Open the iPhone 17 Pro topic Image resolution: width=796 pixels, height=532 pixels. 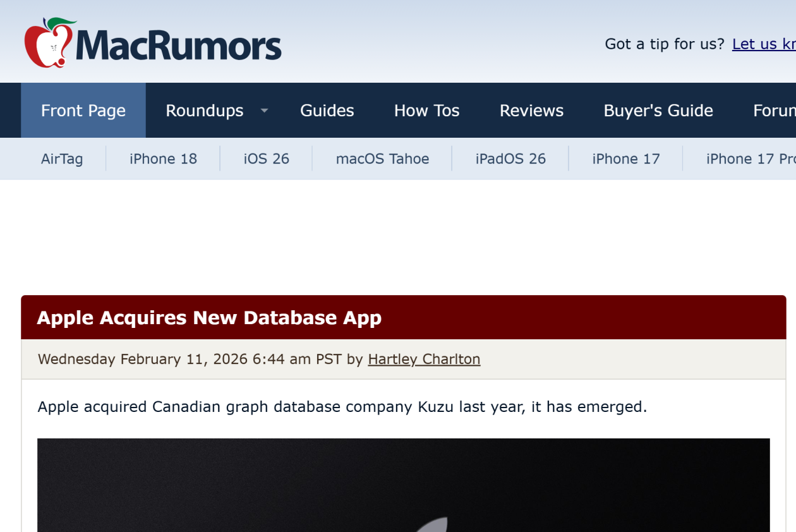(x=750, y=159)
